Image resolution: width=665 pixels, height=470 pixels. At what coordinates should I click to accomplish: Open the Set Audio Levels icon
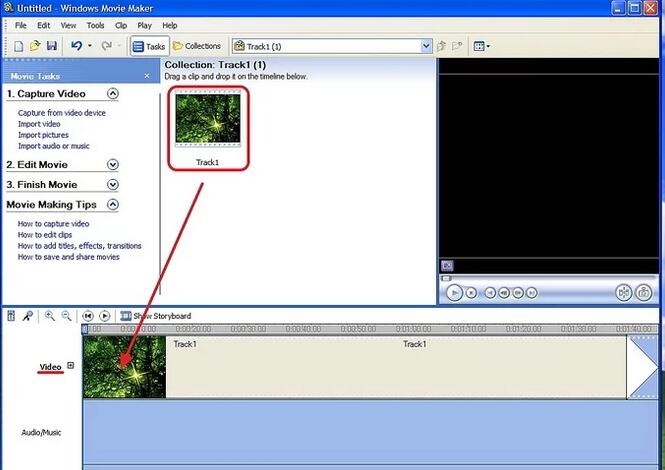[x=11, y=316]
